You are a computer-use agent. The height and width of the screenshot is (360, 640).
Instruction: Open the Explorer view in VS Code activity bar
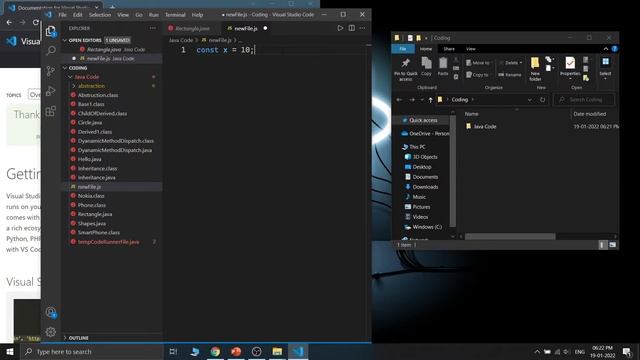pos(51,31)
